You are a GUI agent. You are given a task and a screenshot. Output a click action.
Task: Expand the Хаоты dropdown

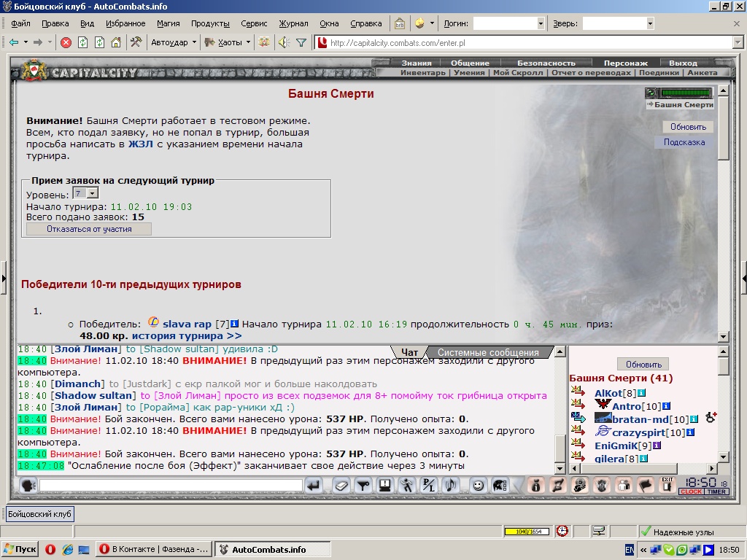point(248,42)
